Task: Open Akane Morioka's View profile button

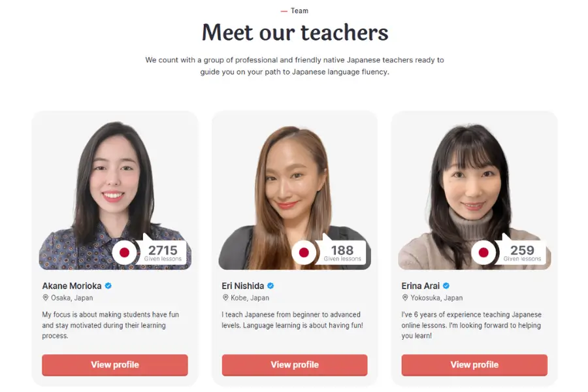Action: [x=115, y=365]
